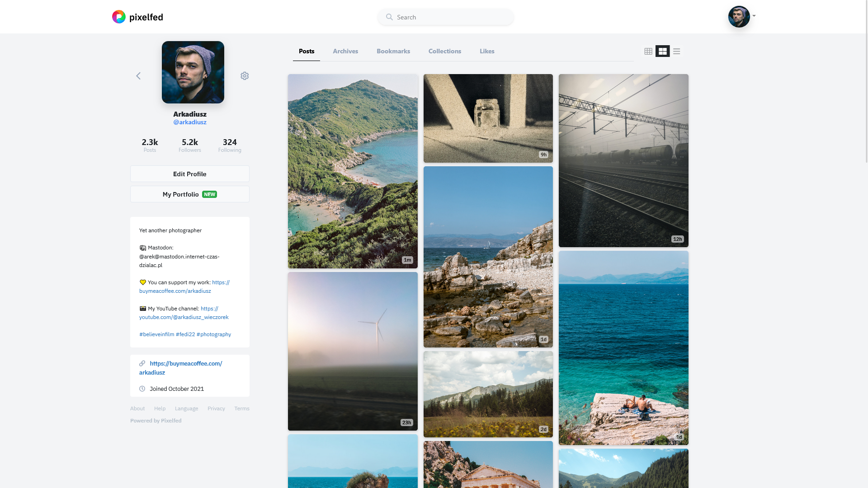Follow the #believeinfilm hashtag link
This screenshot has width=868, height=488.
click(156, 334)
